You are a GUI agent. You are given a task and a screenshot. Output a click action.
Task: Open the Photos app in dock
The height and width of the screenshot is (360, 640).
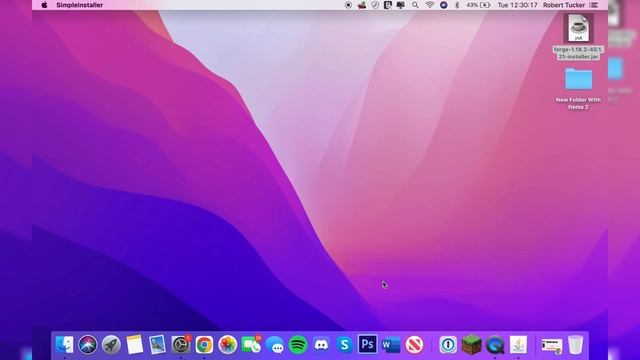(x=227, y=345)
